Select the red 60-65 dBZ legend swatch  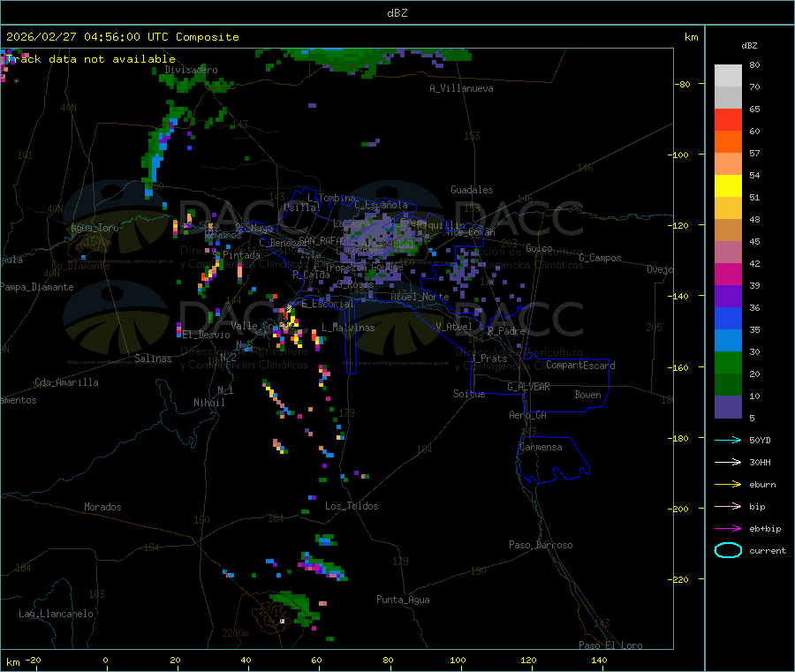728,119
